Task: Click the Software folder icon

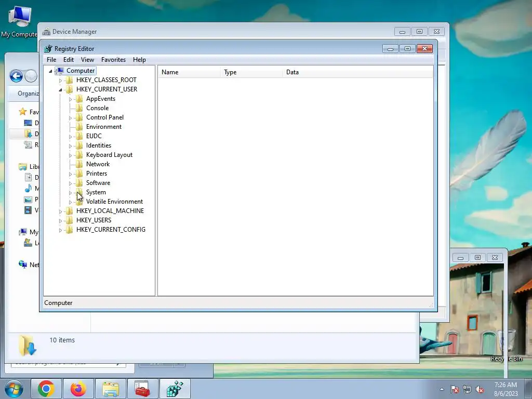Action: pos(79,182)
